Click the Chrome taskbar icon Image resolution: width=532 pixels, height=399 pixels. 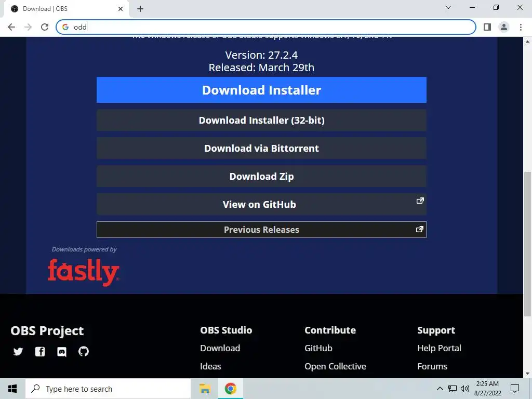click(x=230, y=389)
